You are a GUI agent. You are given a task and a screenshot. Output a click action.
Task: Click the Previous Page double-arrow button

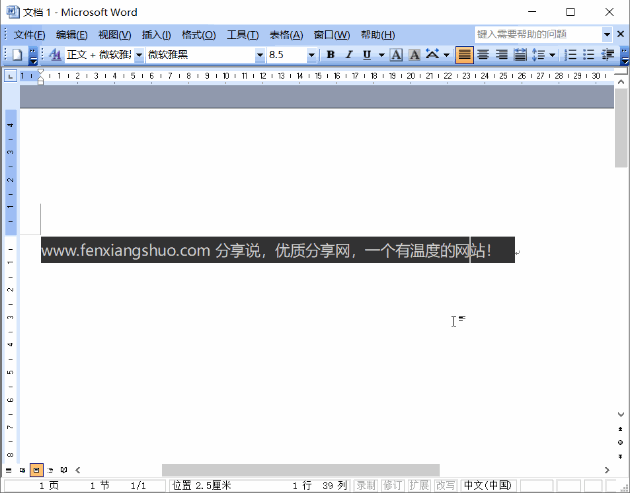(621, 429)
